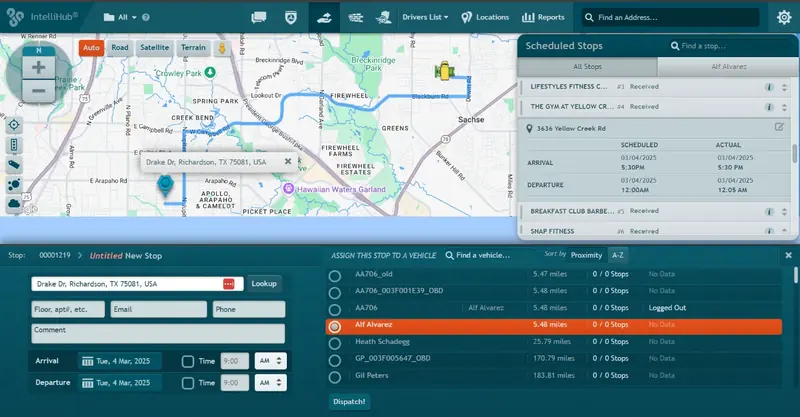Viewport: 800px width, 417px height.
Task: Click the red address options icon
Action: click(229, 284)
